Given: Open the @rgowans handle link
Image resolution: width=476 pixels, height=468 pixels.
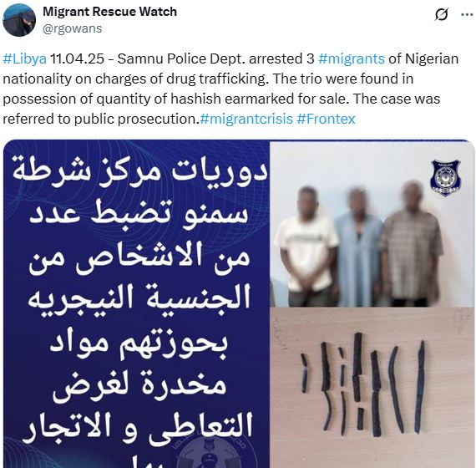Looking at the screenshot, I should [x=73, y=28].
